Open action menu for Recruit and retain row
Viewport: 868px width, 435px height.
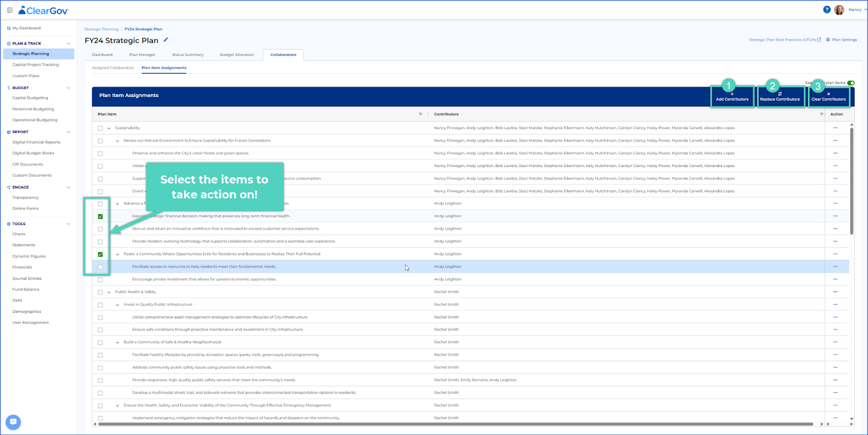pos(835,228)
